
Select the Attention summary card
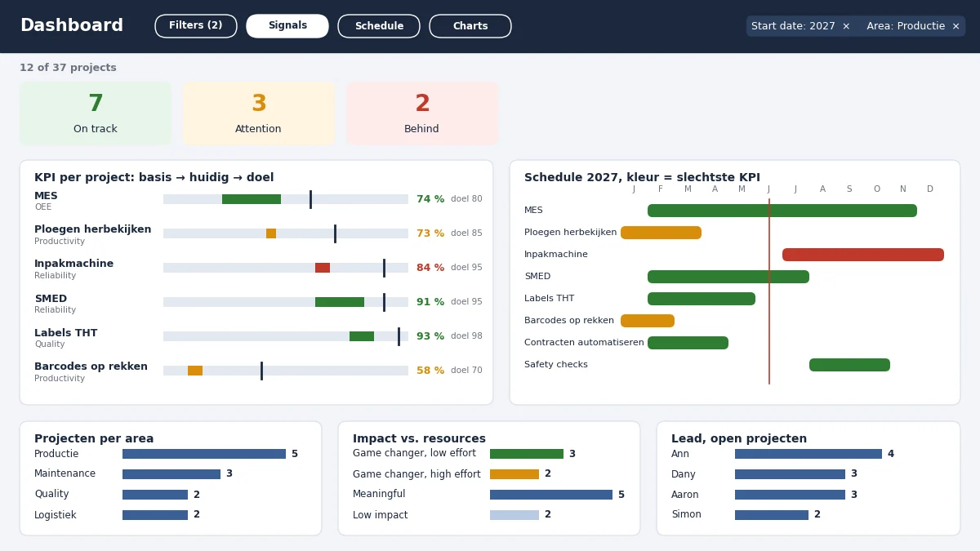pyautogui.click(x=259, y=113)
